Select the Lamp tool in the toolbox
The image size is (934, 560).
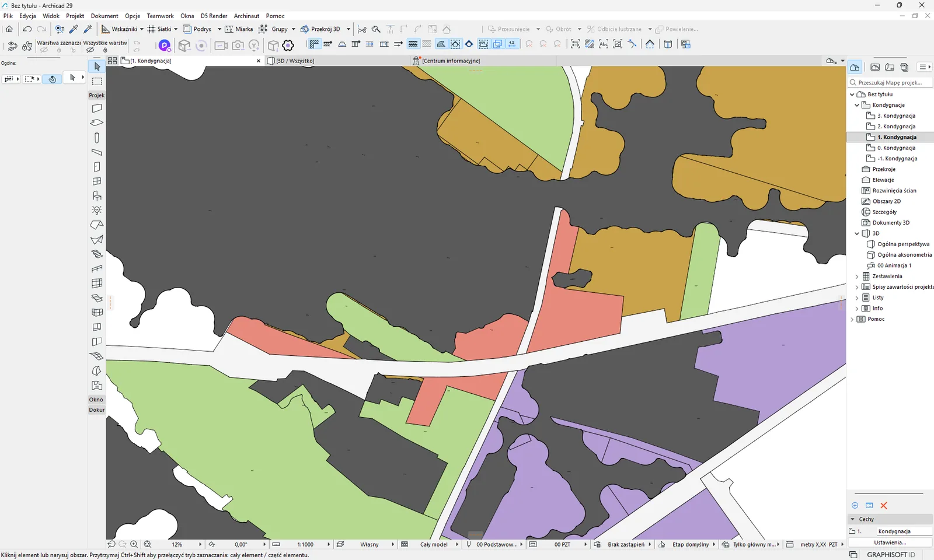[x=97, y=210]
